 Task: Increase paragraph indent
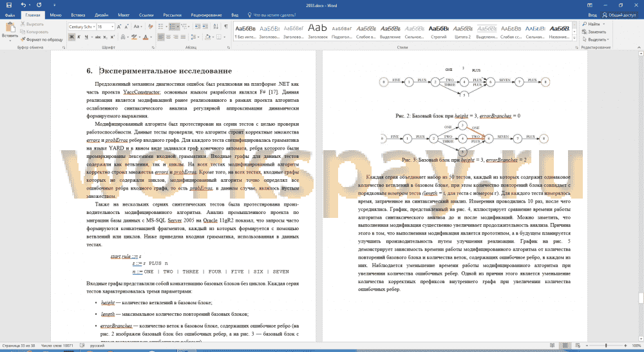[x=205, y=26]
